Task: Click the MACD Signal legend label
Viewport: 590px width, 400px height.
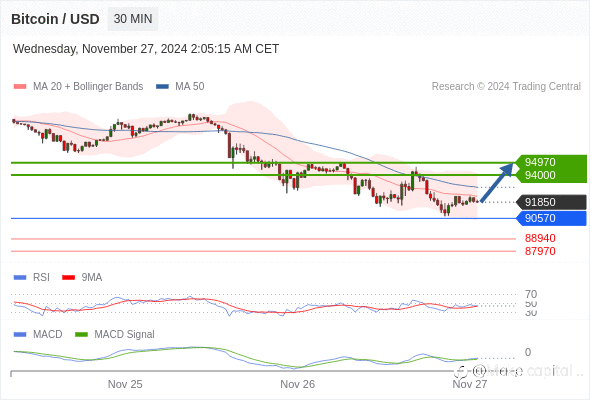Action: coord(125,335)
